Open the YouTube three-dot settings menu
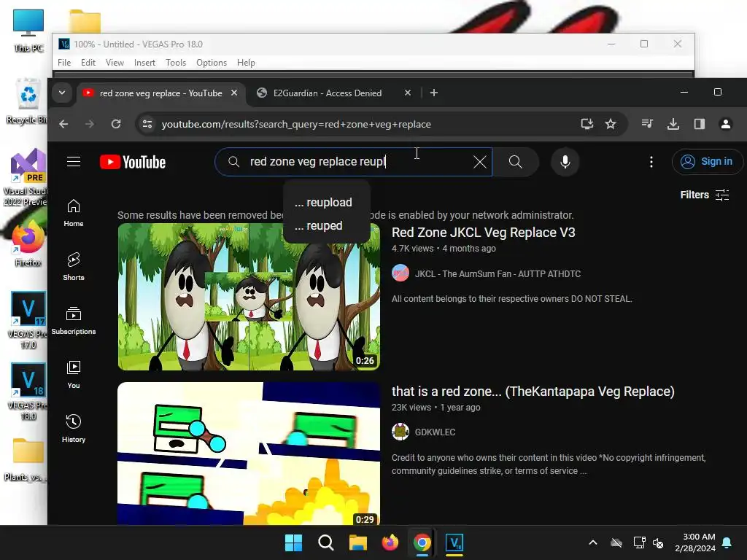The image size is (747, 560). coord(651,162)
